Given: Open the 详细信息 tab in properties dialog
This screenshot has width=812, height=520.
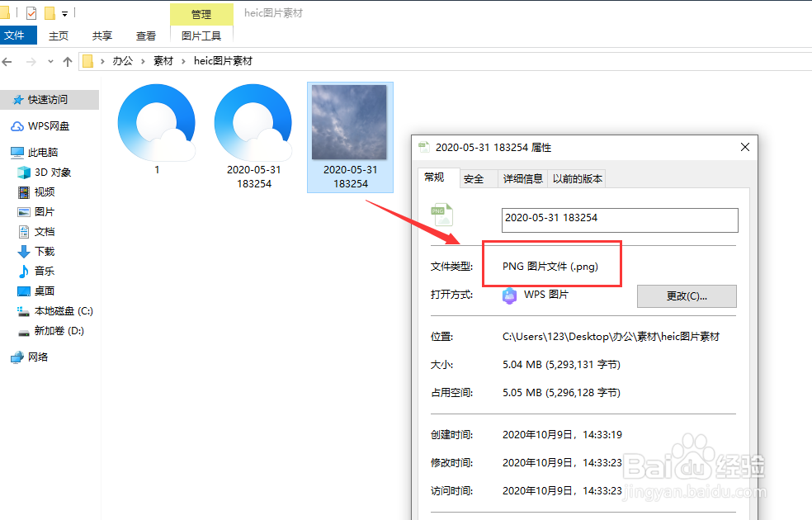Looking at the screenshot, I should (522, 178).
